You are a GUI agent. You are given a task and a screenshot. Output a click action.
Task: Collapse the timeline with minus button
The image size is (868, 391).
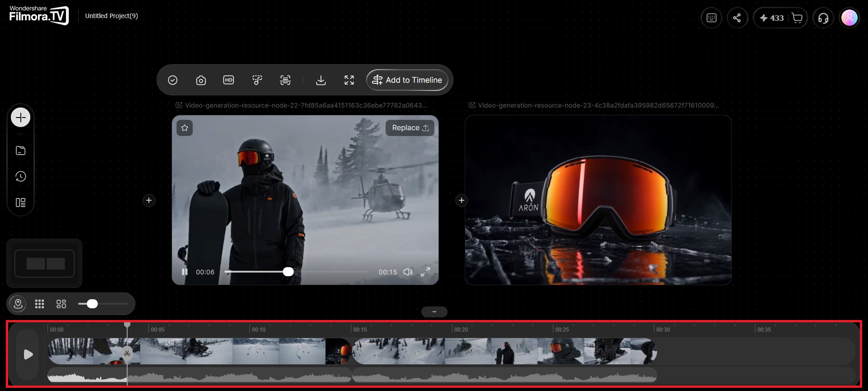click(434, 312)
